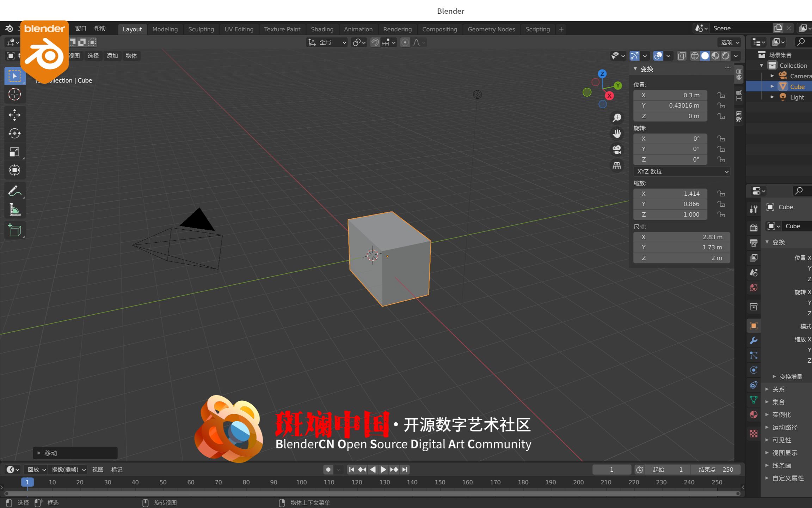The image size is (812, 508).
Task: Open the Material Properties sphere tab
Action: 753,414
